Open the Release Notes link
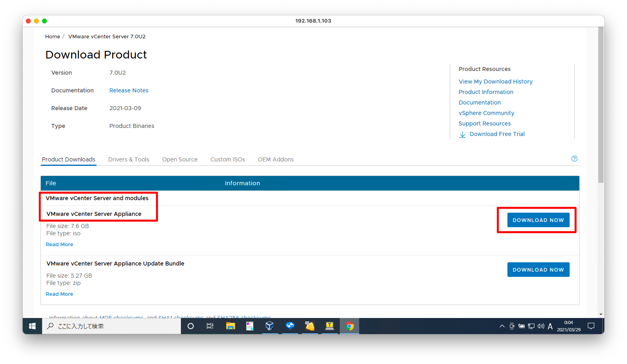The width and height of the screenshot is (627, 364). point(129,90)
